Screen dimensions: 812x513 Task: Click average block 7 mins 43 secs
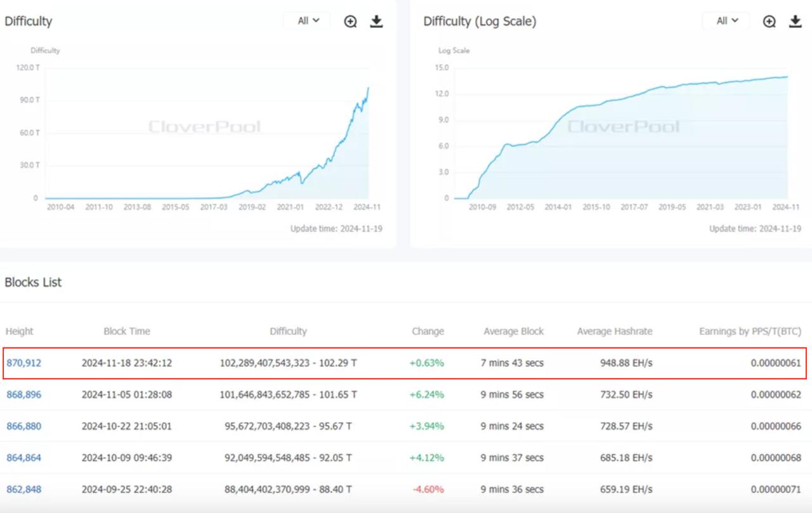(x=513, y=363)
